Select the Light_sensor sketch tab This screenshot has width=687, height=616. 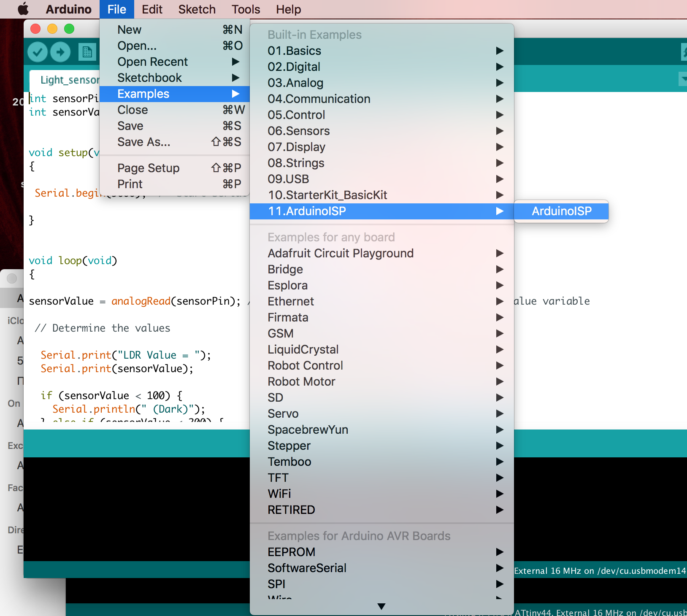click(65, 80)
